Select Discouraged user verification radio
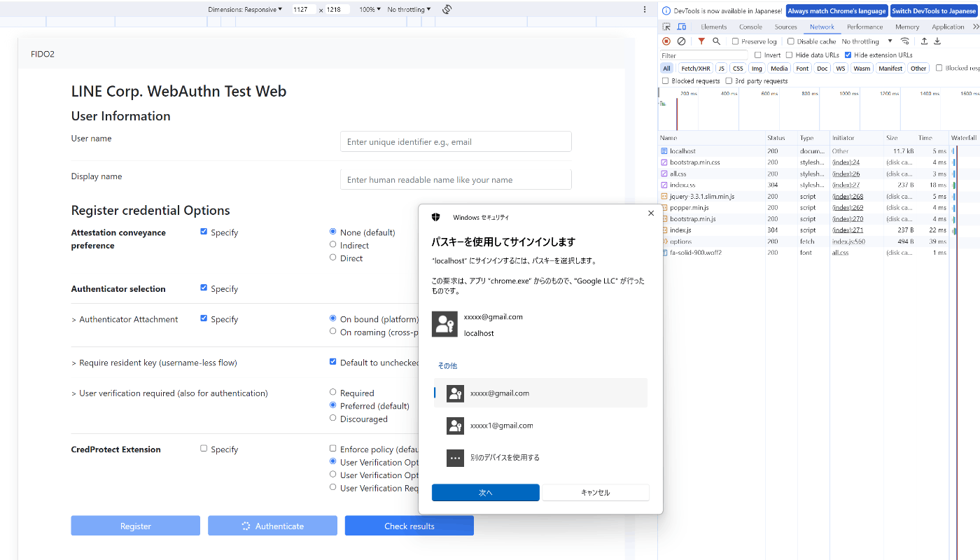 (x=333, y=419)
